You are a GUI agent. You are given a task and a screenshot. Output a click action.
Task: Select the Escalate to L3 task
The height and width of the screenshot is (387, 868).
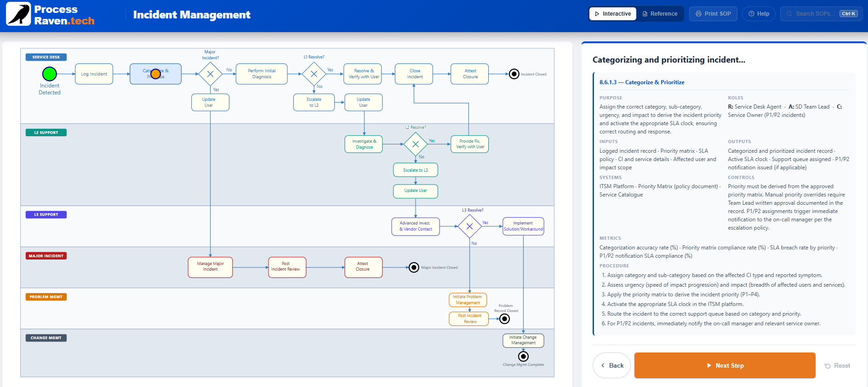(416, 170)
